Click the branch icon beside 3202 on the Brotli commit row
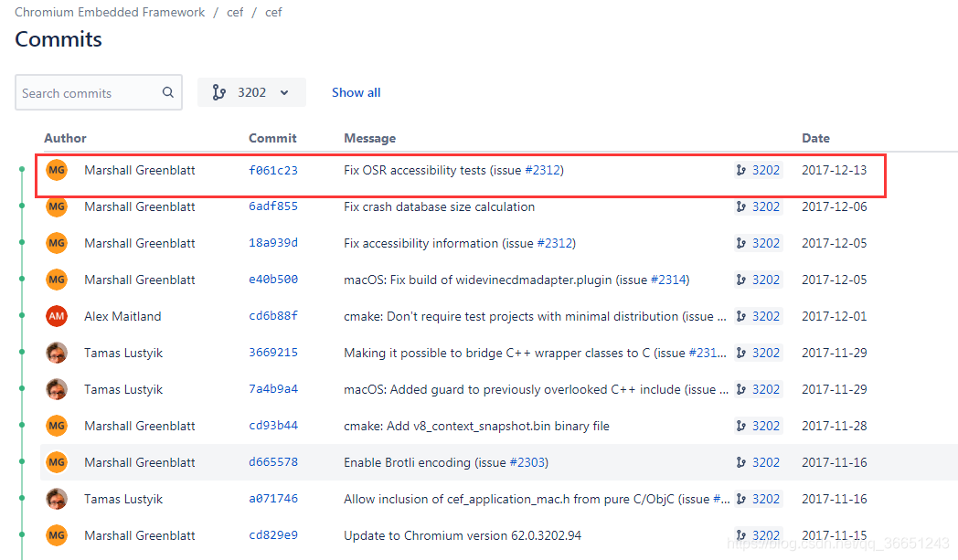Viewport: 958px width, 560px height. [x=740, y=462]
